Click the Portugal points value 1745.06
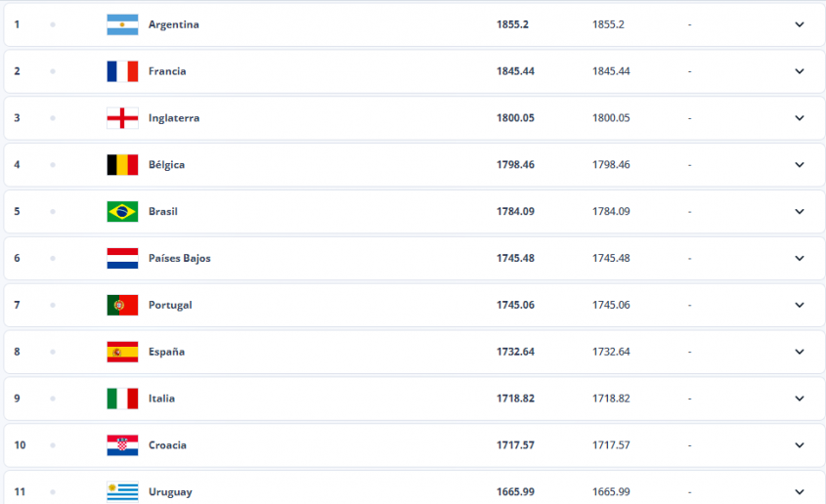The width and height of the screenshot is (826, 504). click(x=515, y=305)
